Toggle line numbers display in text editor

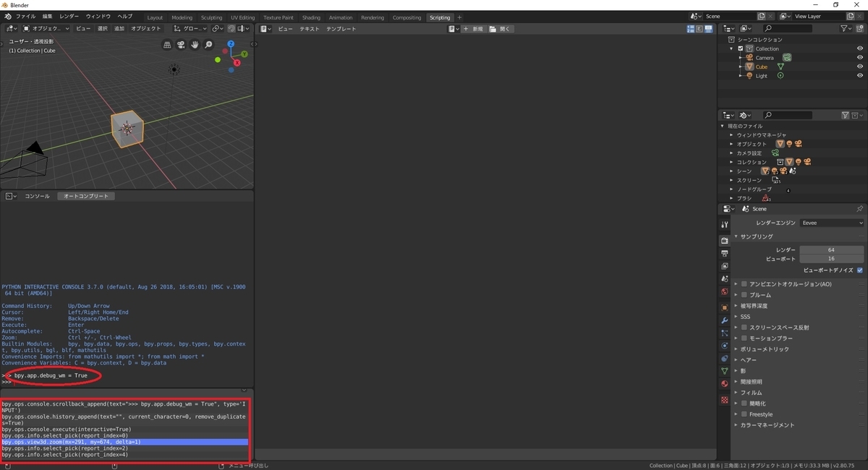coord(690,29)
